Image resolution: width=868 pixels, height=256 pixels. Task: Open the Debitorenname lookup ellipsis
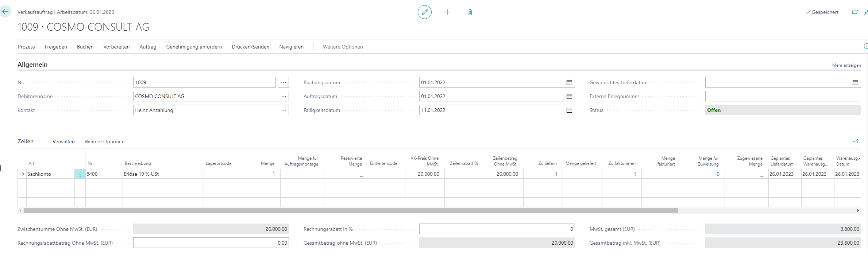pos(283,96)
